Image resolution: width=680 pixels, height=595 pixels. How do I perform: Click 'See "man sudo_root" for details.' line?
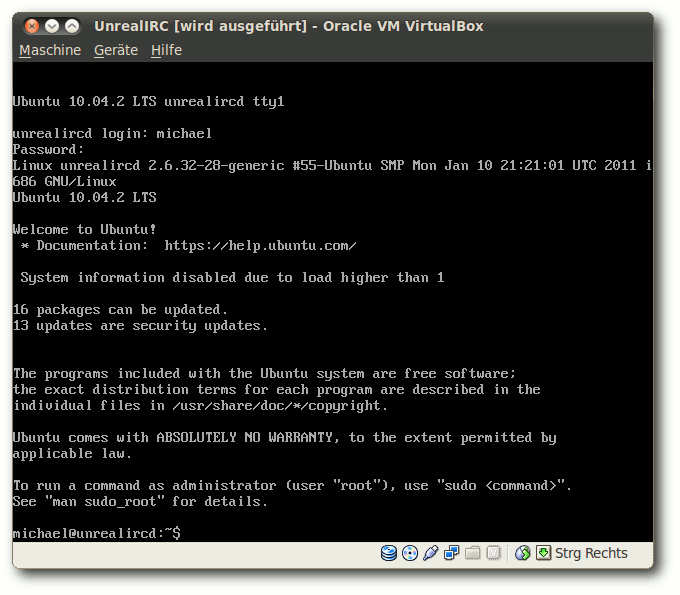click(x=140, y=502)
